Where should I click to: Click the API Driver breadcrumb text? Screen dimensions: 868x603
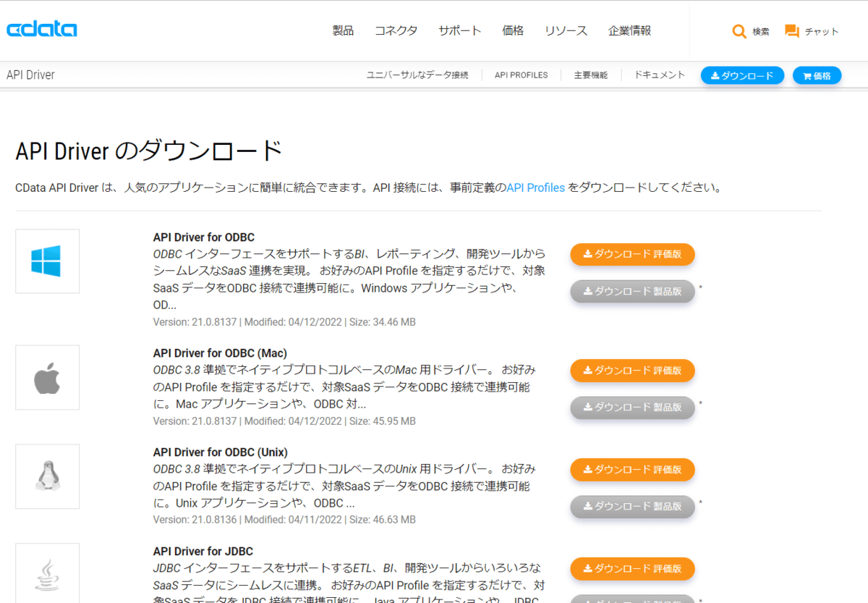tap(30, 75)
